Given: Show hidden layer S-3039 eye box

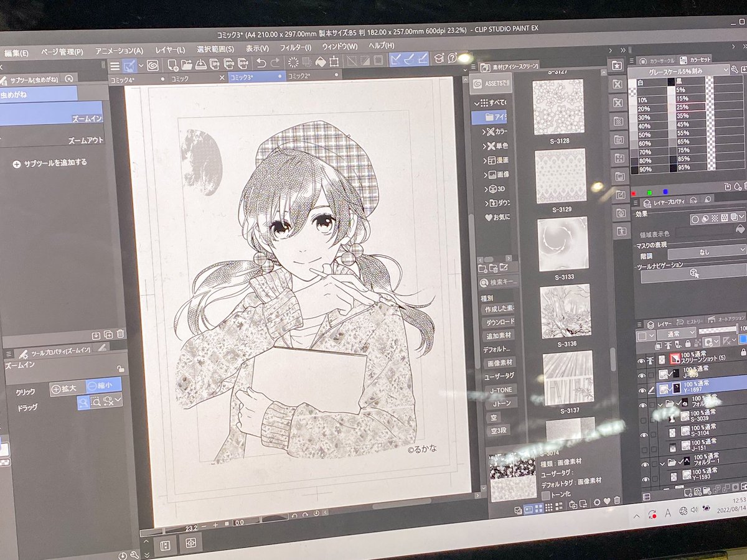Looking at the screenshot, I should [x=644, y=420].
